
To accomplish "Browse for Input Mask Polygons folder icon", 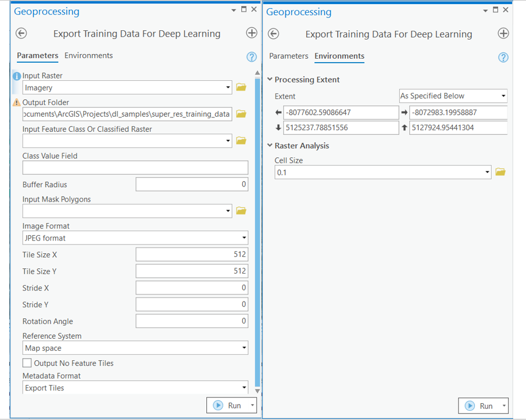I will click(241, 210).
